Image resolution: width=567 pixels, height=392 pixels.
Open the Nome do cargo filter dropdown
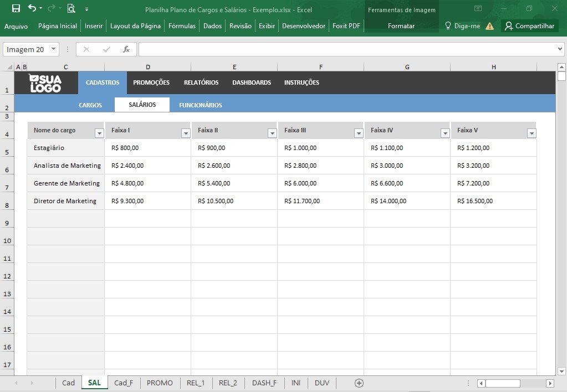tap(99, 133)
